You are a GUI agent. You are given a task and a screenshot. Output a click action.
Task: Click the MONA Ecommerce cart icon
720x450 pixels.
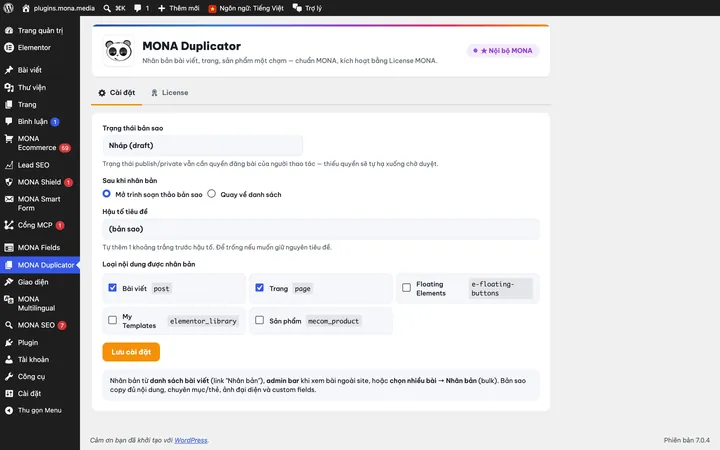pyautogui.click(x=9, y=139)
